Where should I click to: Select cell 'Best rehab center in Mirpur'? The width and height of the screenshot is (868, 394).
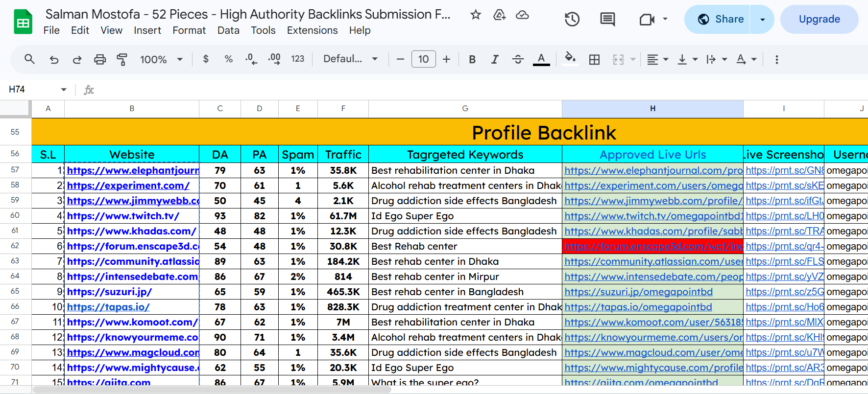pos(465,277)
